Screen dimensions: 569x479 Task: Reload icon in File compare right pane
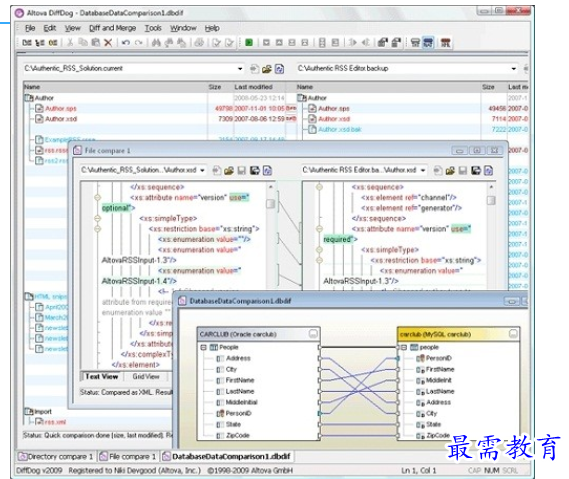tap(488, 171)
